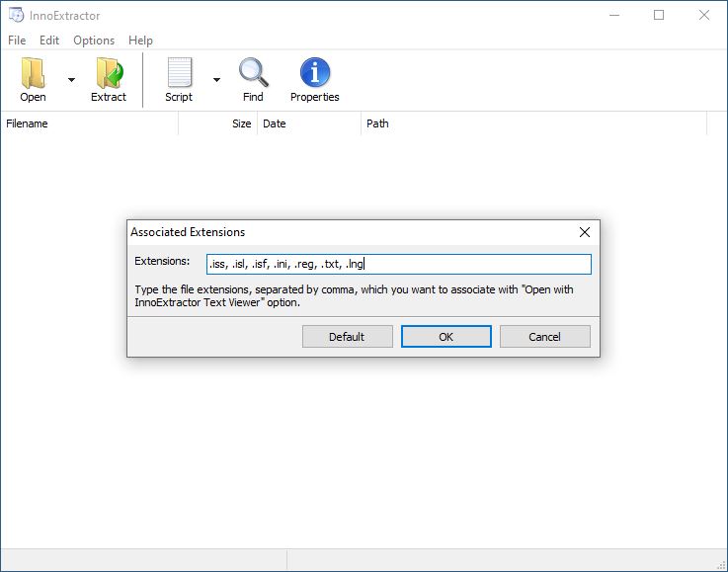Sort by Filename column header

coord(89,123)
